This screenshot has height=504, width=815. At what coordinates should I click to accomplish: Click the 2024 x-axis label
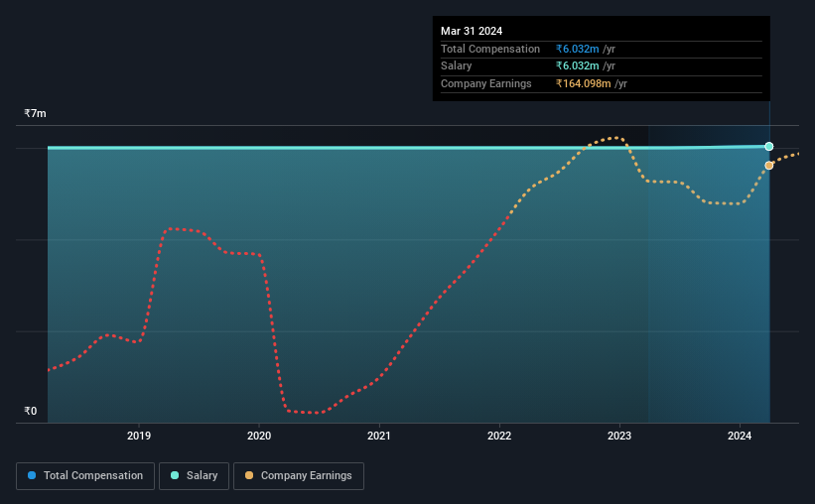pos(740,436)
